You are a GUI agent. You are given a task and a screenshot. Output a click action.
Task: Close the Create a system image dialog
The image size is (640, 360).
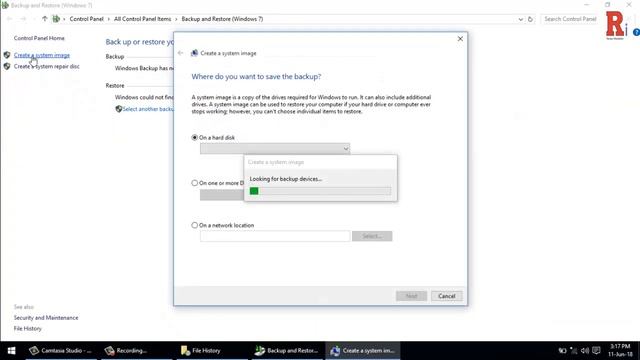click(460, 39)
